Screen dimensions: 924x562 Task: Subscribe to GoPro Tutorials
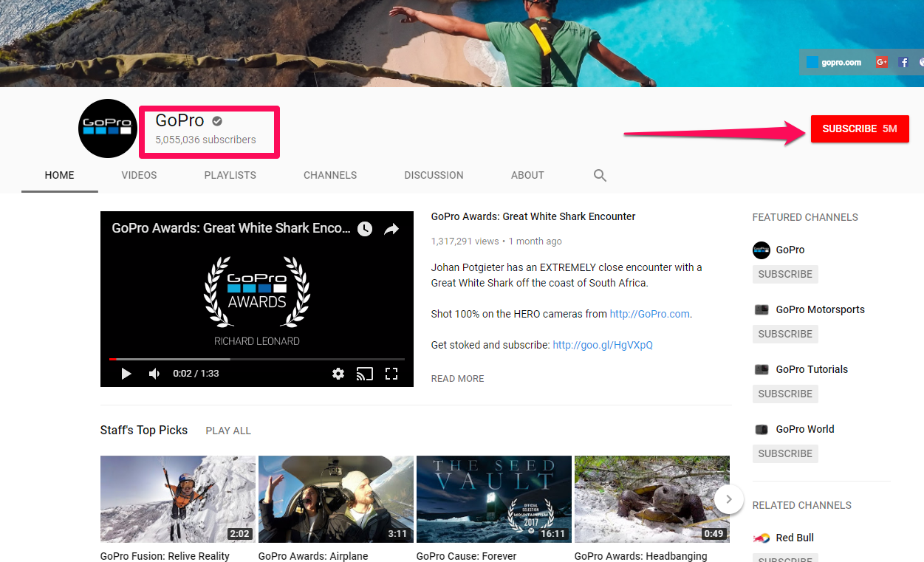click(x=785, y=394)
